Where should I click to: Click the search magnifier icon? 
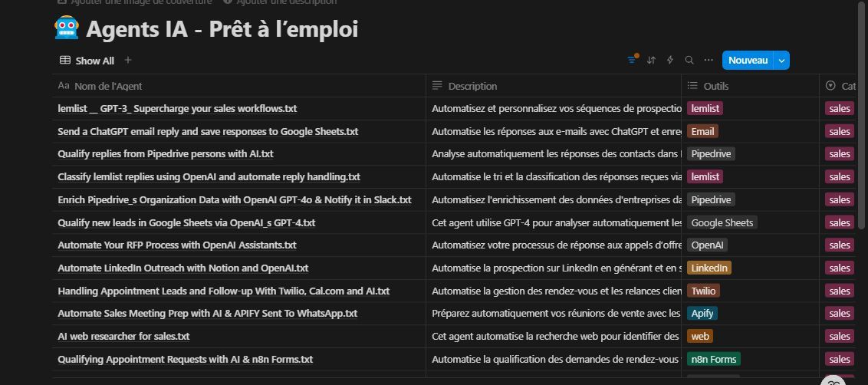(x=689, y=60)
